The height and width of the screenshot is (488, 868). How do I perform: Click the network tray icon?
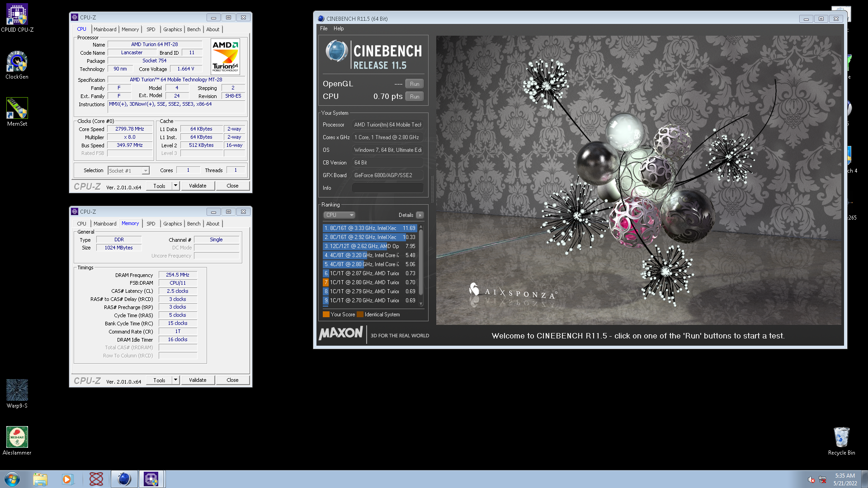coord(822,479)
